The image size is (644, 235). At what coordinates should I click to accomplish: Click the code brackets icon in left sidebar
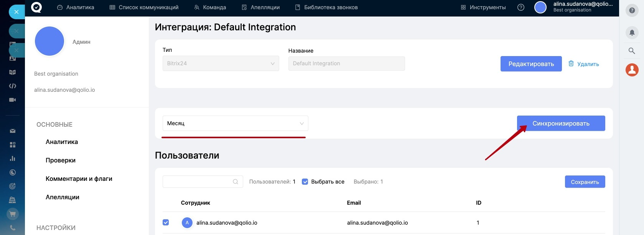click(13, 86)
